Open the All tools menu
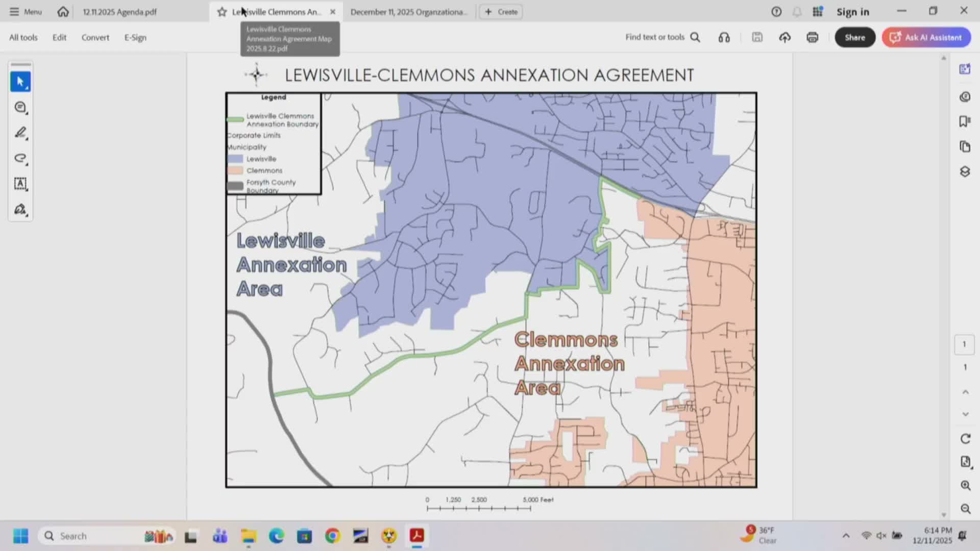Viewport: 980px width, 551px height. pos(23,37)
